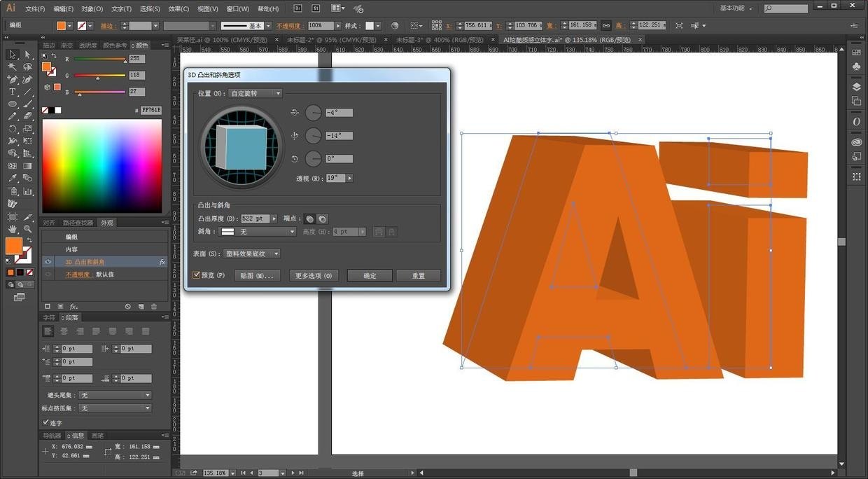Viewport: 868px width, 479px height.
Task: Expand the 表面 surface dropdown
Action: (252, 254)
